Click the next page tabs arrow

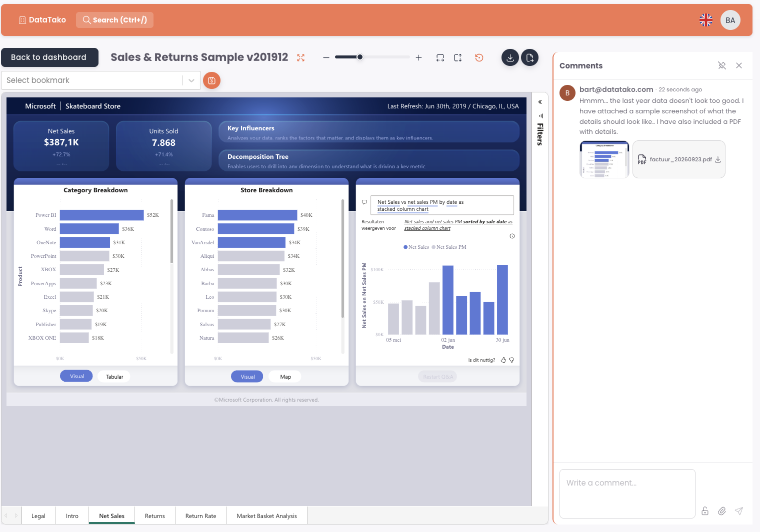16,516
